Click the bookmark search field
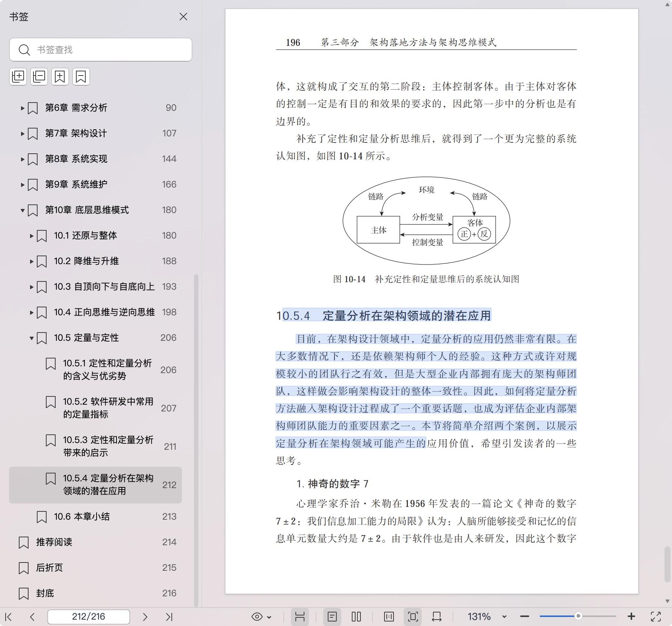The image size is (672, 626). pos(101,50)
